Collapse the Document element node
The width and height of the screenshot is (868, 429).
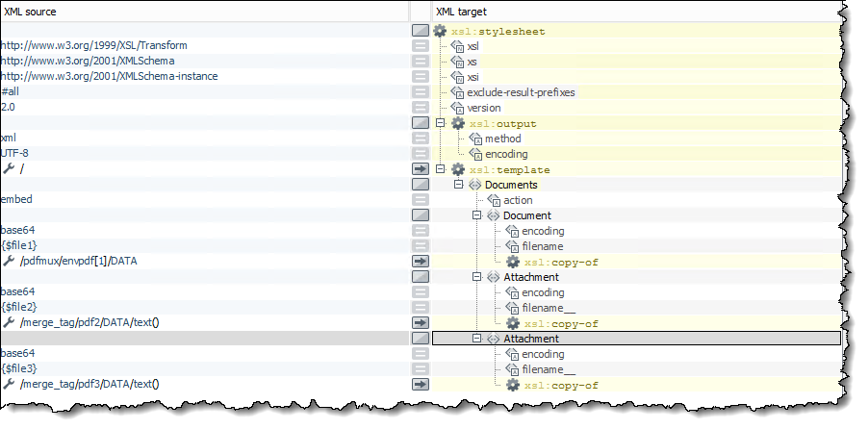tap(476, 215)
